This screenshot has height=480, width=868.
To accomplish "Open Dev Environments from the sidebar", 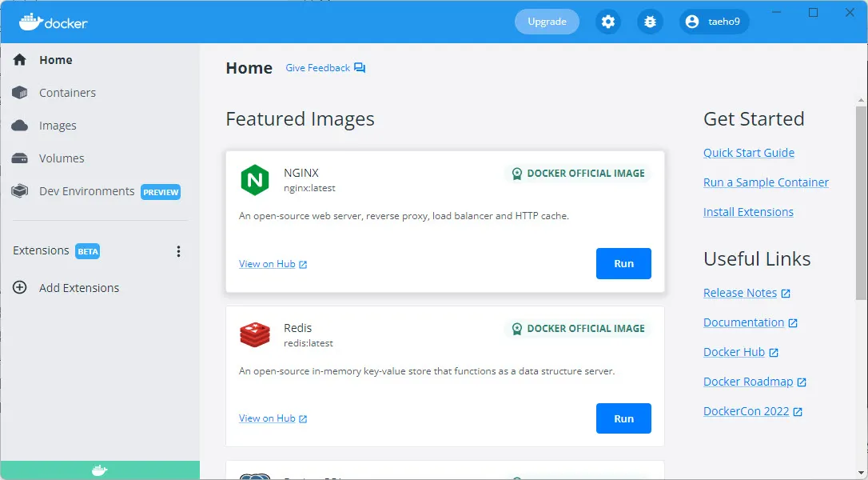I will [x=19, y=190].
